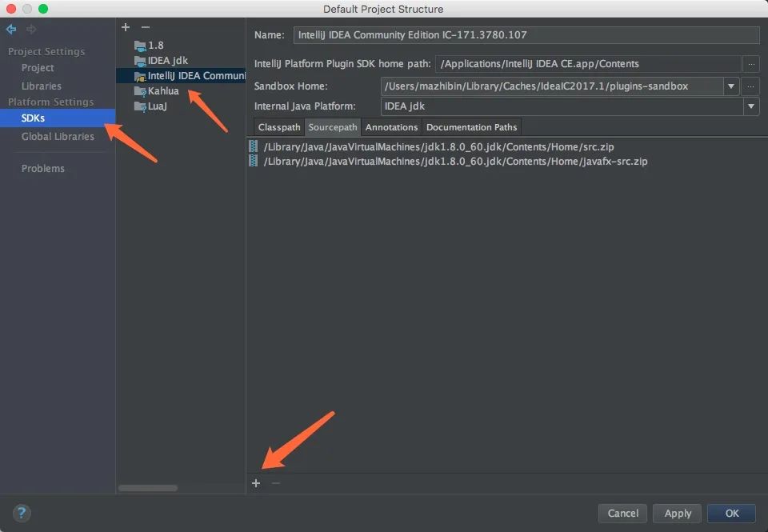Click the horizontal scrollbar under SDK list

[148, 488]
